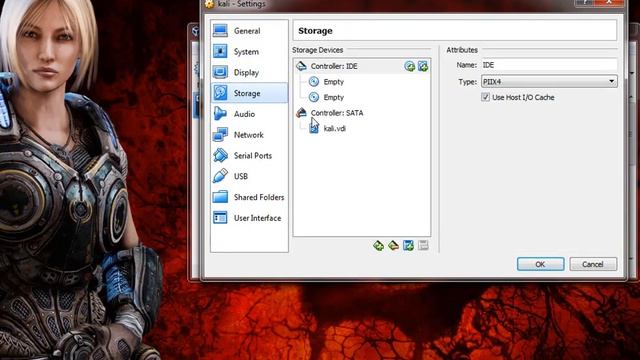Add a new storage controller

point(378,245)
